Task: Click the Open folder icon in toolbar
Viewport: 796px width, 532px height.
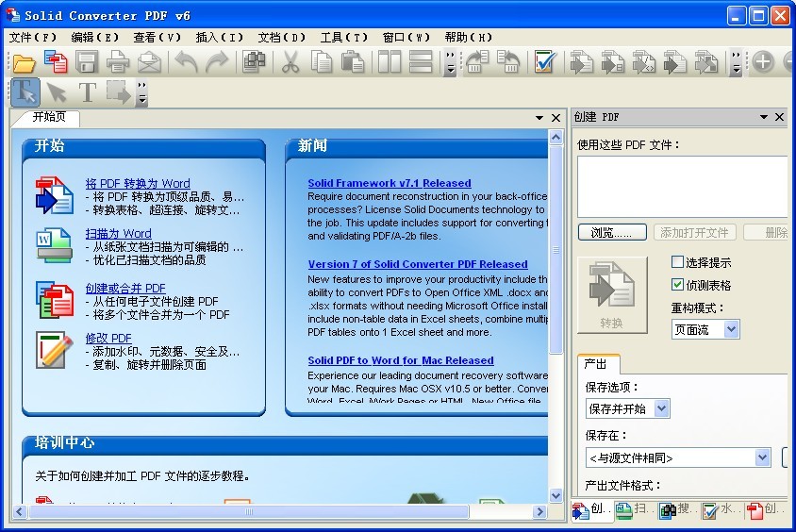Action: coord(24,63)
